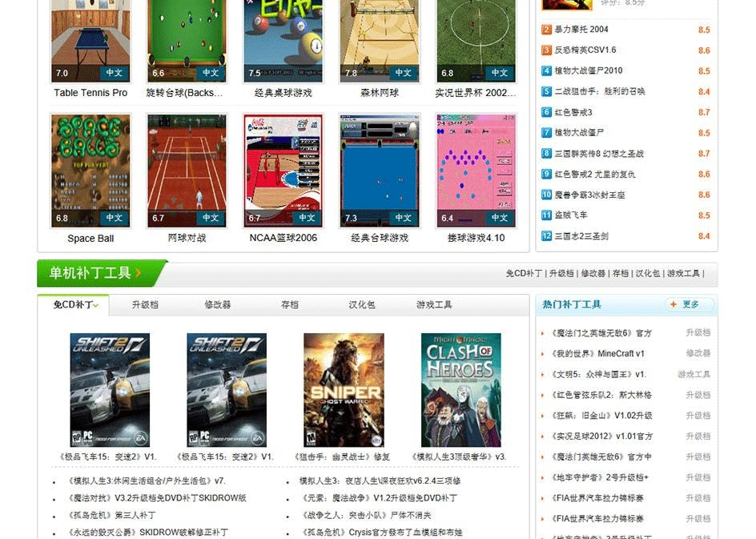Image resolution: width=756 pixels, height=539 pixels.
Task: Open 《狂飙：旧金山》V1.02升级 link
Action: [601, 416]
